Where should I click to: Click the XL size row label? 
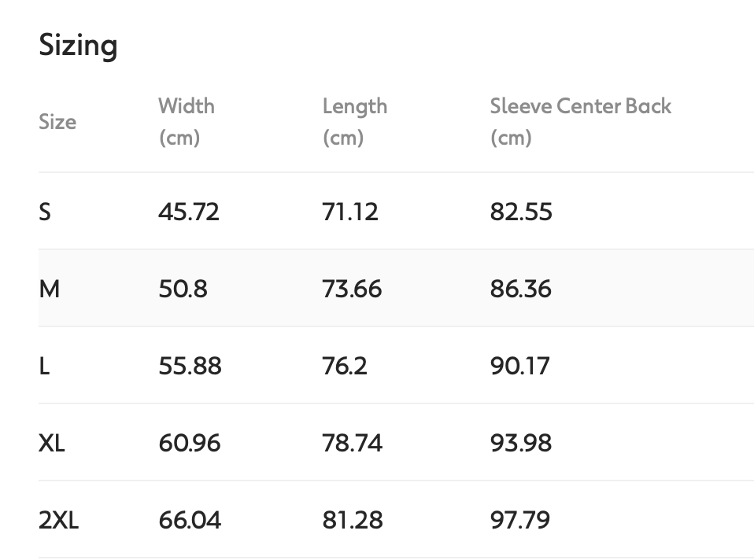[52, 443]
